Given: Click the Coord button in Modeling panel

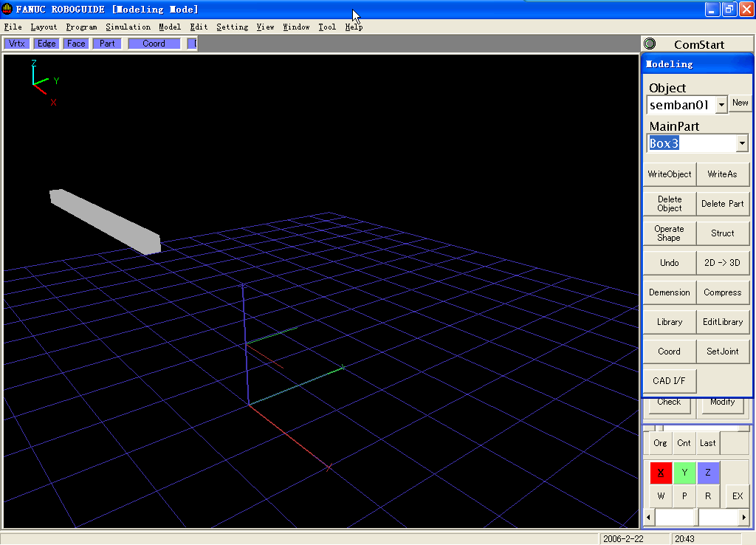Looking at the screenshot, I should point(669,352).
